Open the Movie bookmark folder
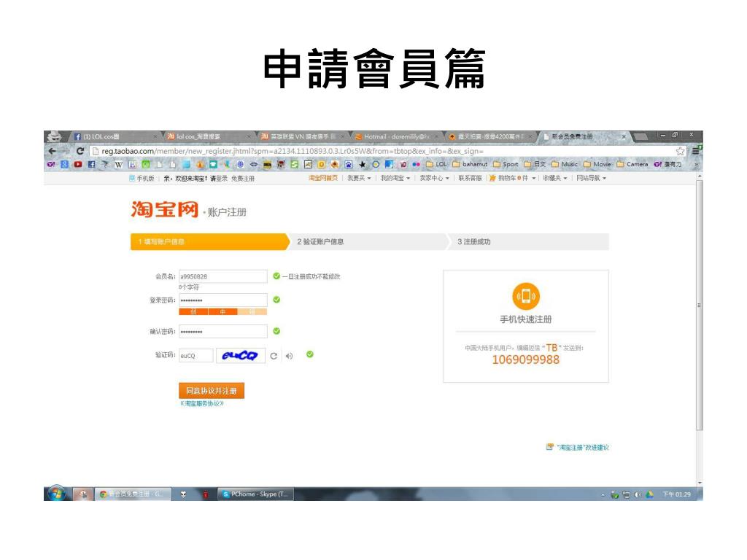747x560 pixels. (x=597, y=164)
